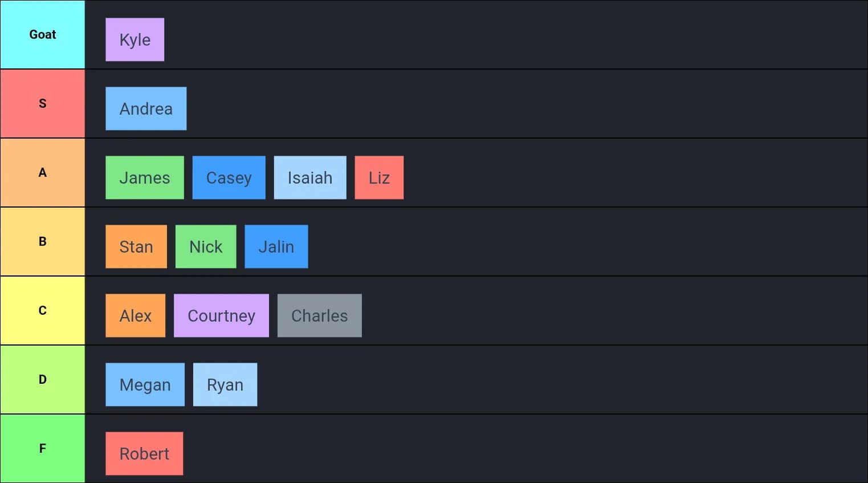The height and width of the screenshot is (483, 868).
Task: Click the red Robert tile
Action: coord(144,453)
